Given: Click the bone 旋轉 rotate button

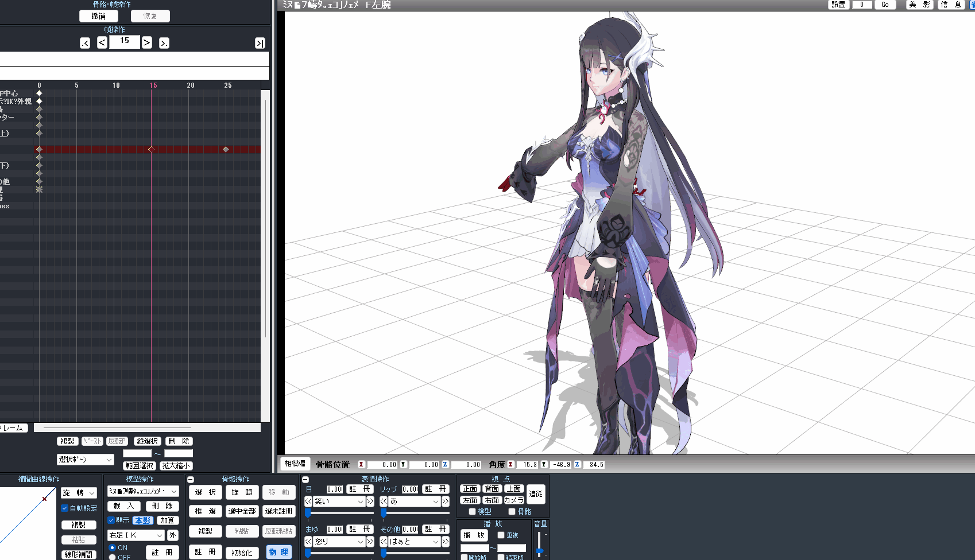Looking at the screenshot, I should [x=242, y=492].
